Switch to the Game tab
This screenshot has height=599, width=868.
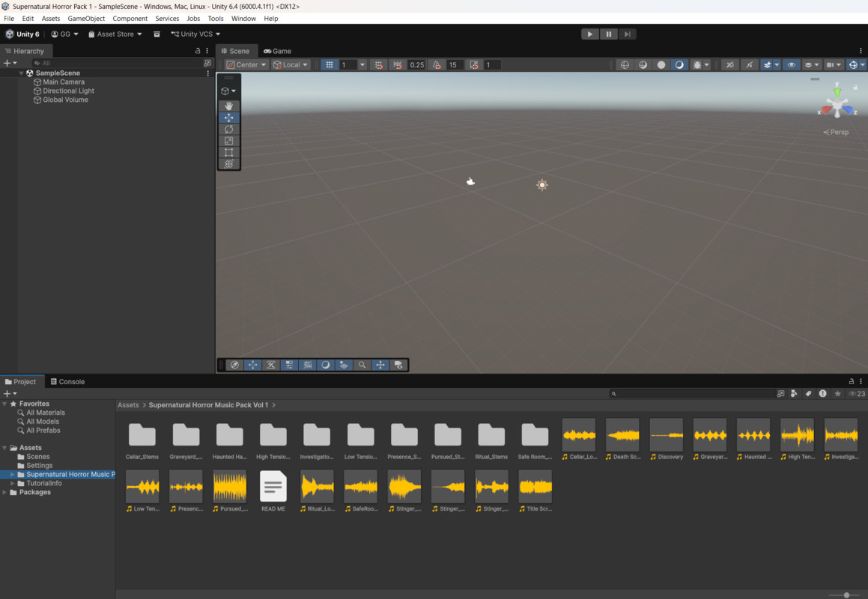click(277, 51)
